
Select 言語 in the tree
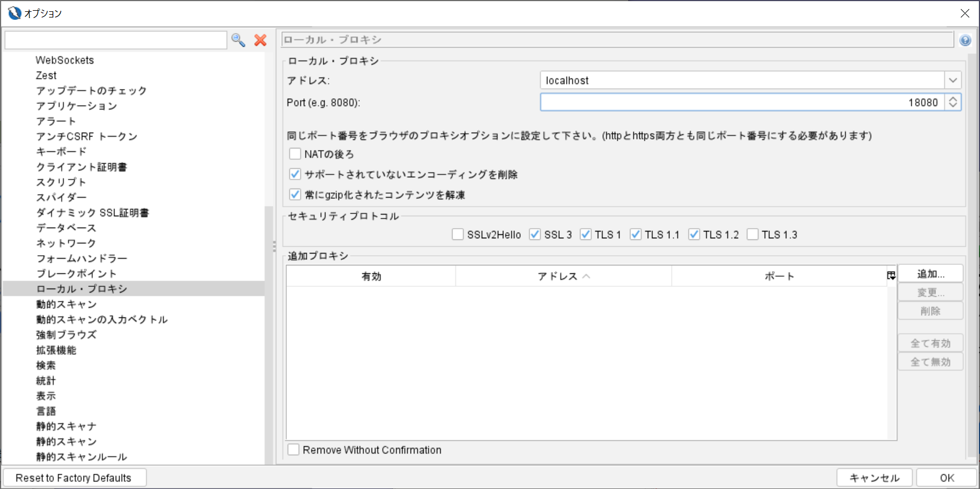(46, 411)
